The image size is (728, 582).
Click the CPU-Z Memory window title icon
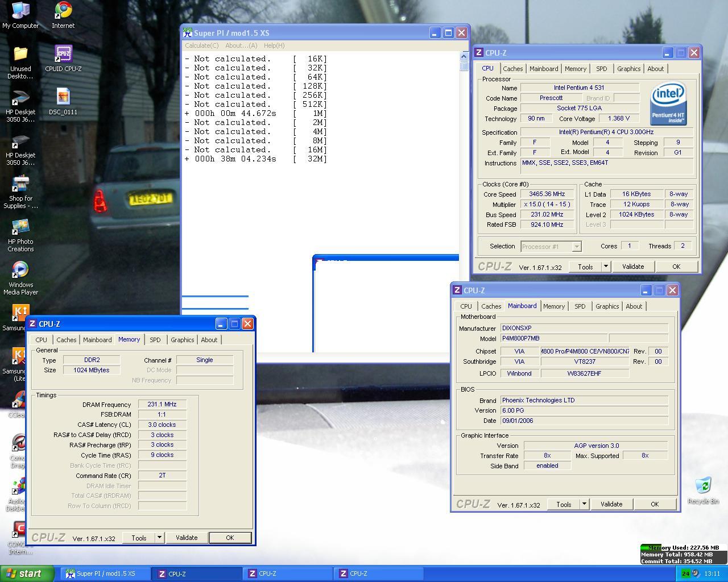coord(32,323)
